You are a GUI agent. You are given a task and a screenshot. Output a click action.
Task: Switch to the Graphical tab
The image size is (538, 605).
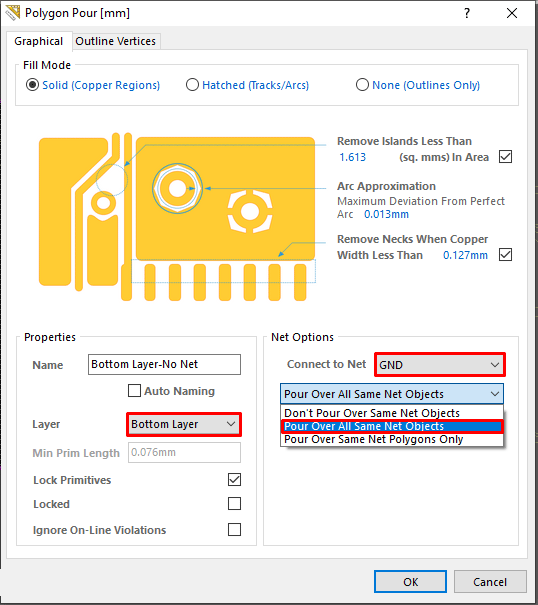[39, 41]
